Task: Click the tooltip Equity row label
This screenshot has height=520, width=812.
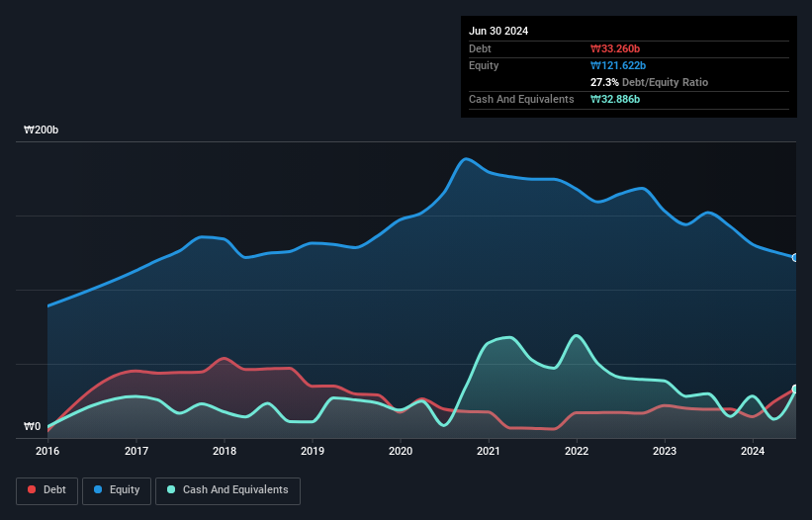Action: pos(484,65)
